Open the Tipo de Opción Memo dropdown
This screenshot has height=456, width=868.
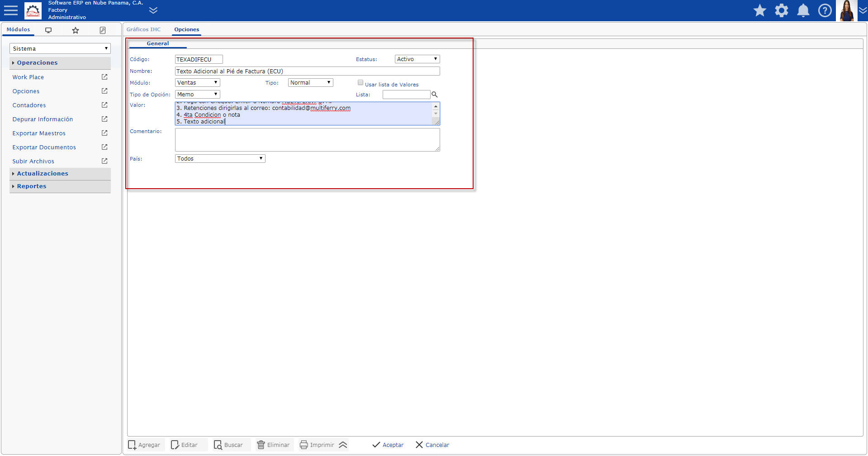coord(197,95)
